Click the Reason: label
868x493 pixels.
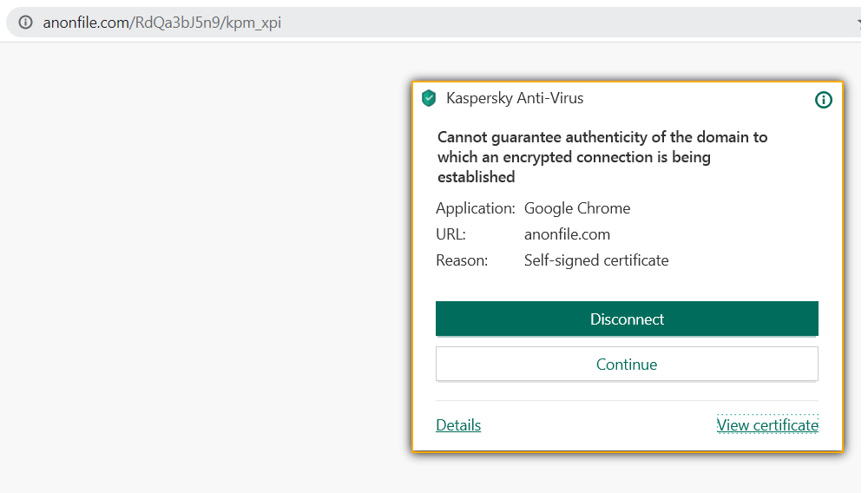point(462,260)
